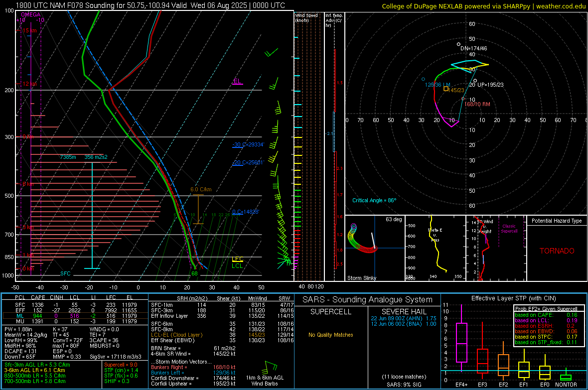Click the red TORNADO hazard text
This screenshot has width=588, height=390.
[557, 251]
